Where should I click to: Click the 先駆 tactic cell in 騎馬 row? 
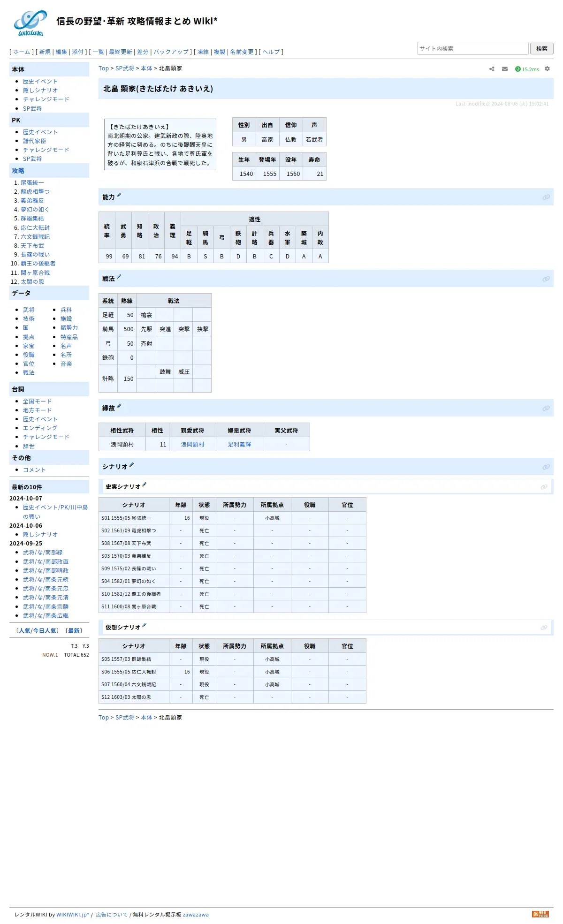[x=146, y=329]
